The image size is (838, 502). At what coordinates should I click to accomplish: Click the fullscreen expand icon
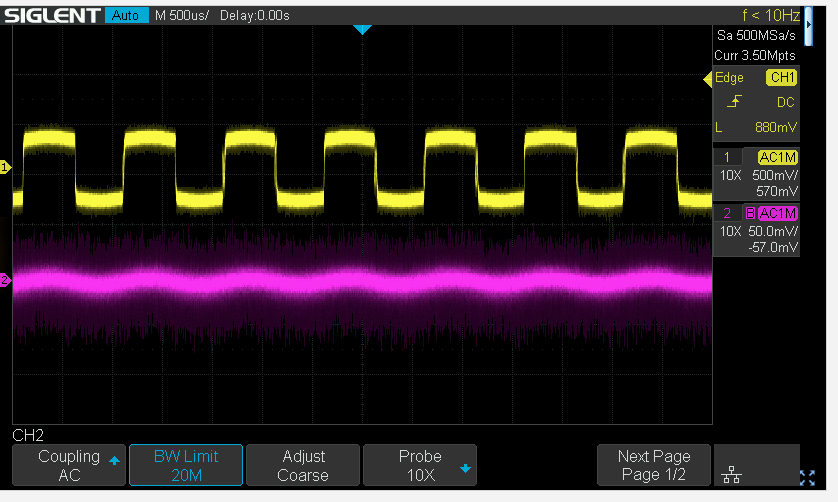(x=808, y=476)
